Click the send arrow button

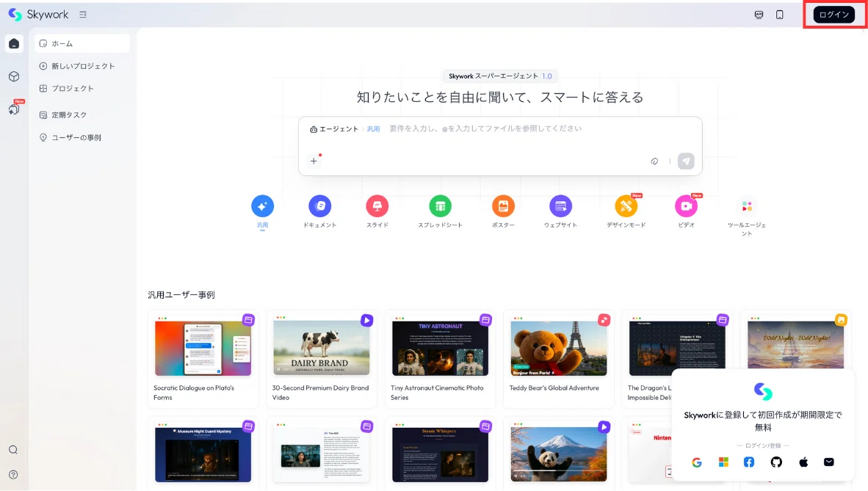tap(686, 161)
